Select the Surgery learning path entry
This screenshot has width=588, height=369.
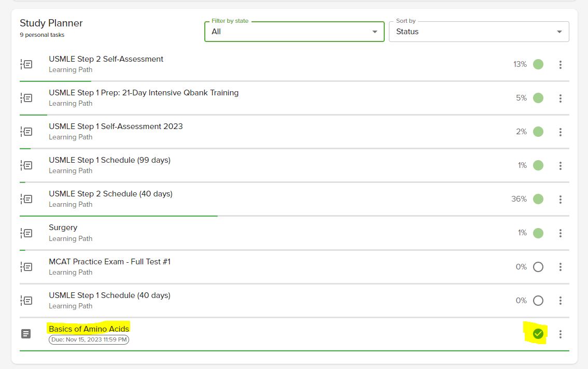[x=63, y=227]
